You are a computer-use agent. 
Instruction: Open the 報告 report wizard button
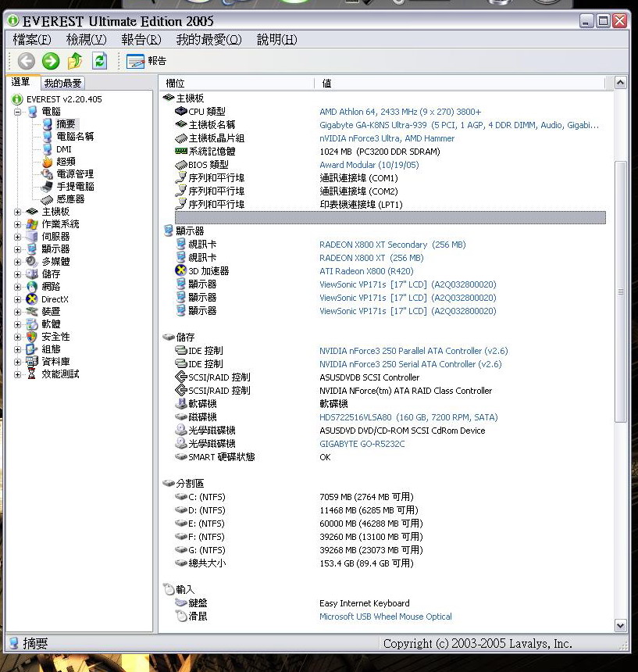tap(146, 61)
